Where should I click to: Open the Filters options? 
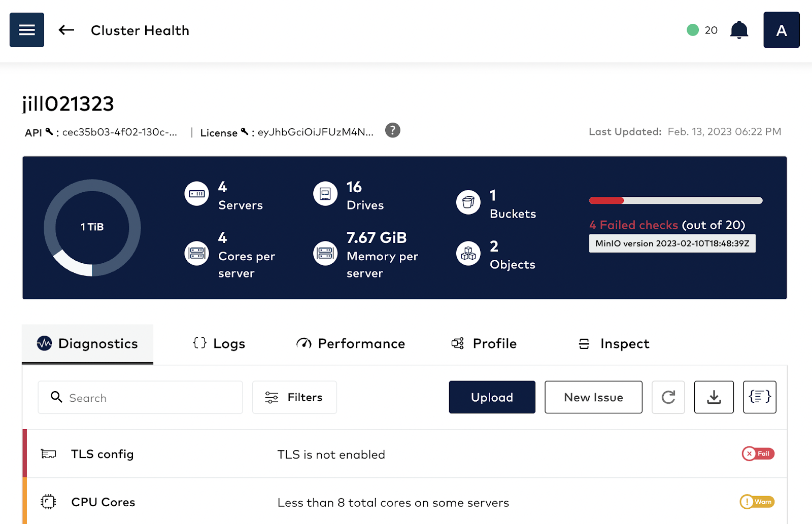[294, 397]
